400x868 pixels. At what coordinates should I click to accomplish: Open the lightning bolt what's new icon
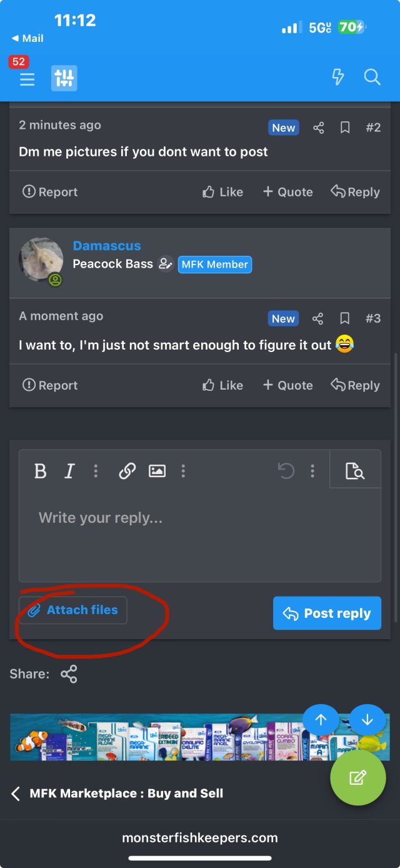pos(337,77)
